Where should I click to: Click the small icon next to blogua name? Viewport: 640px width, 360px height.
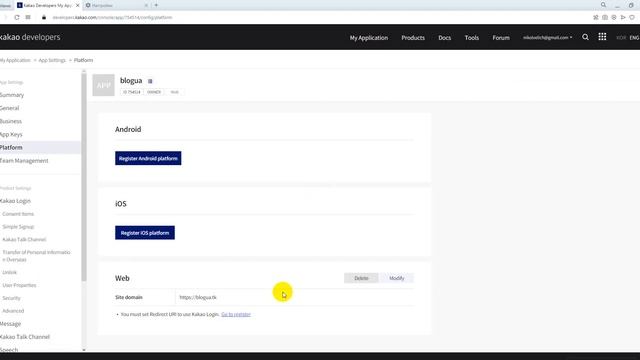pyautogui.click(x=150, y=81)
